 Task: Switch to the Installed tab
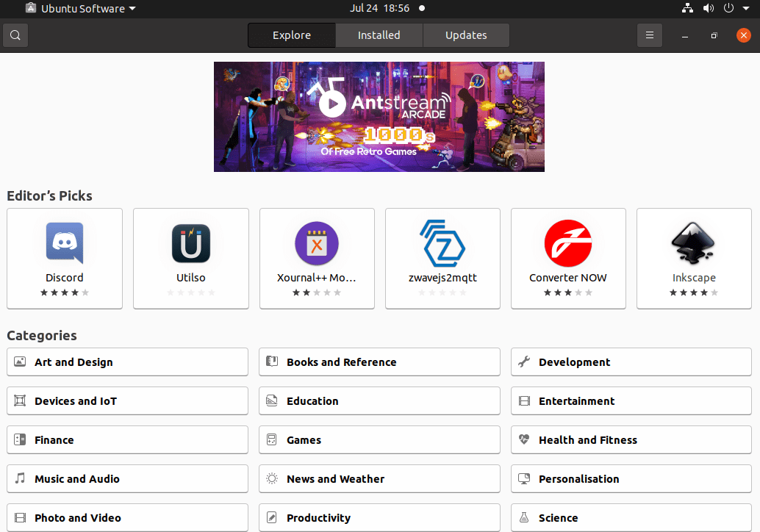379,35
